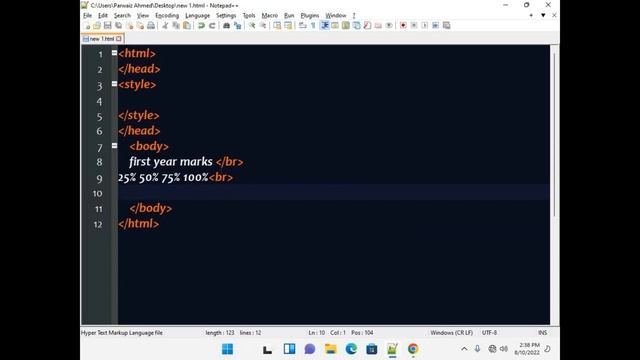Open the View menu
This screenshot has height=360, width=640.
142,16
